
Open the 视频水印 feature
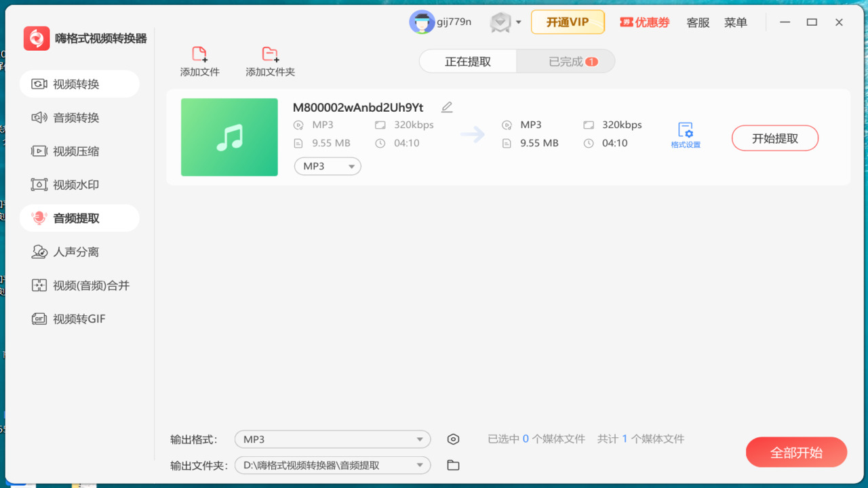79,184
